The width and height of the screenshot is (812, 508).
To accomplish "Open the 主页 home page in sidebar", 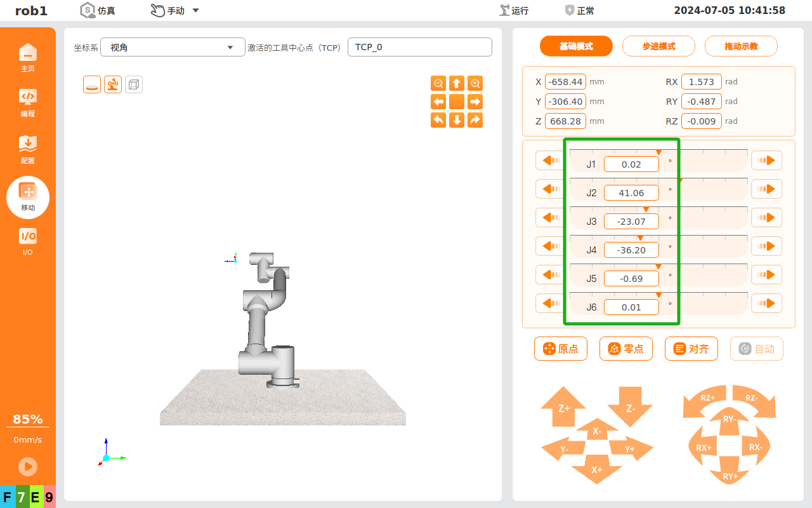I will click(28, 58).
